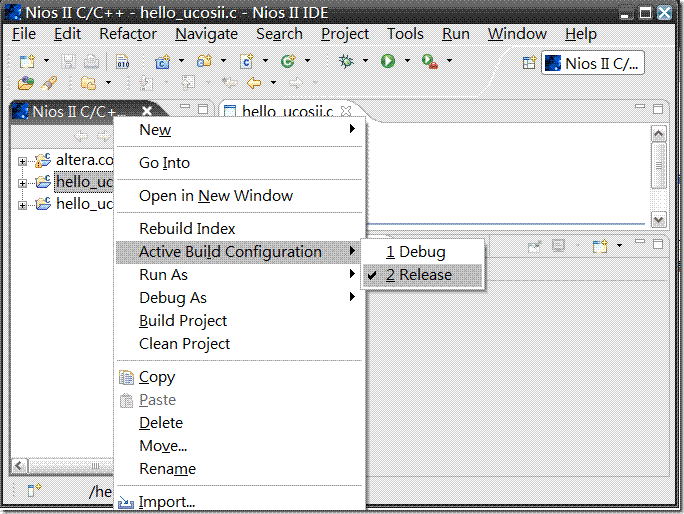Switch to the hello_ucosii.c editor tab
Screen dimensions: 684x514
[x=287, y=111]
